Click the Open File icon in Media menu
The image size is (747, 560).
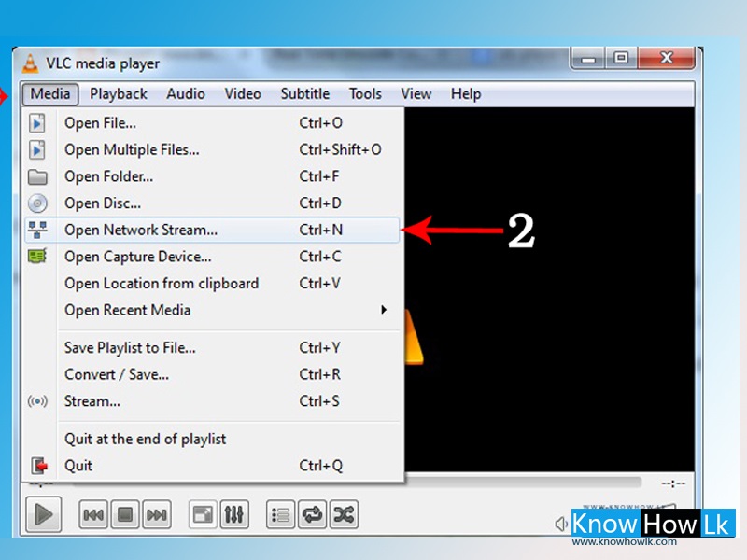(x=37, y=123)
